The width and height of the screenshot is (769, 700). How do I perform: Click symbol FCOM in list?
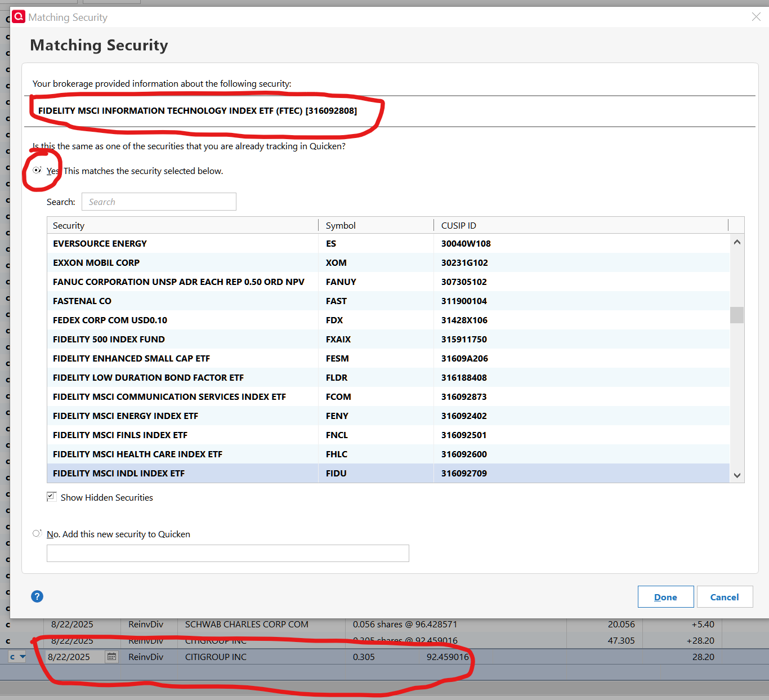tap(338, 396)
